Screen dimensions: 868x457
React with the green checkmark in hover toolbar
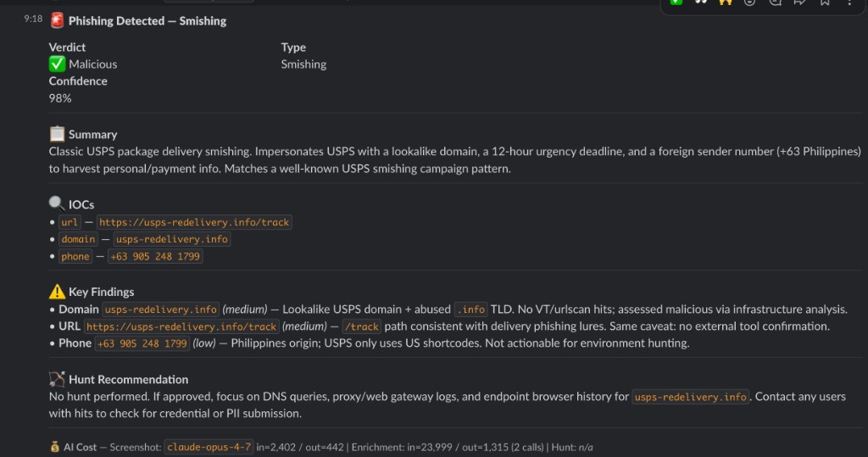(676, 2)
